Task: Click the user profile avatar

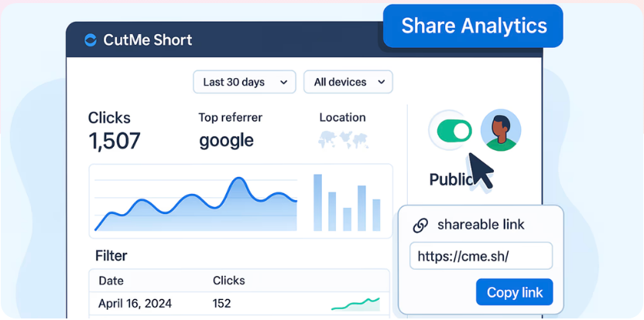Action: tap(501, 130)
